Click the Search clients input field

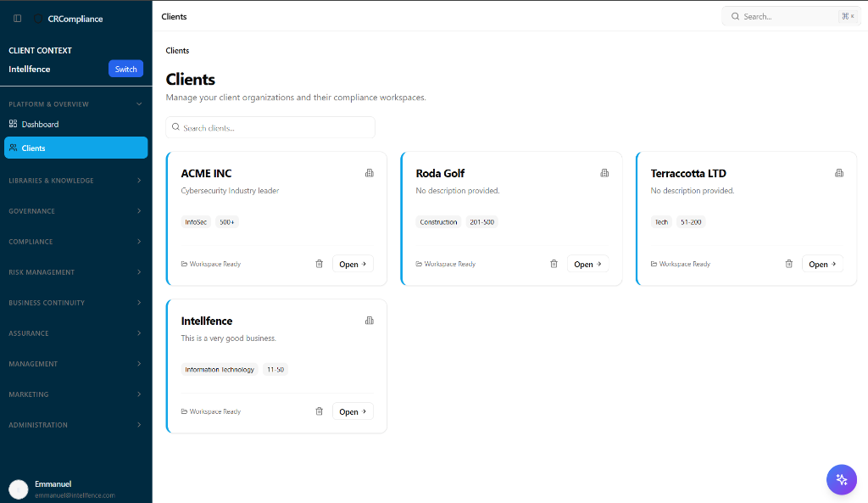pyautogui.click(x=271, y=128)
